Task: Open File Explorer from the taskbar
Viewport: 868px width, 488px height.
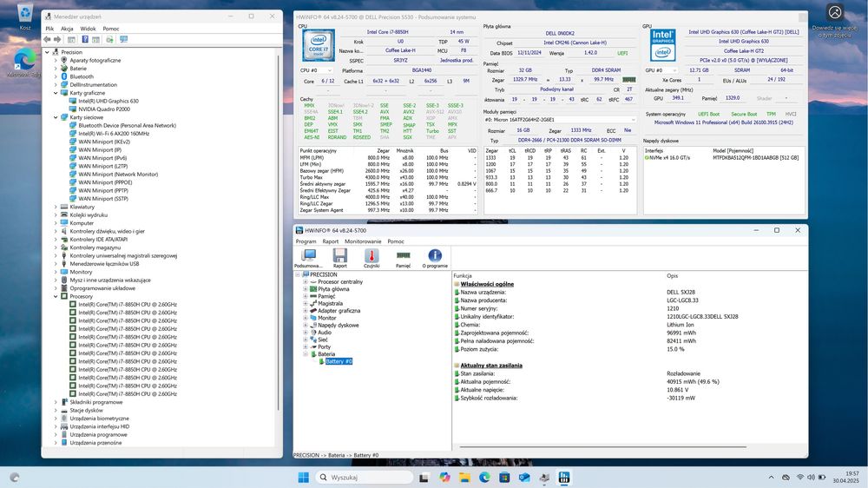Action: [x=464, y=477]
